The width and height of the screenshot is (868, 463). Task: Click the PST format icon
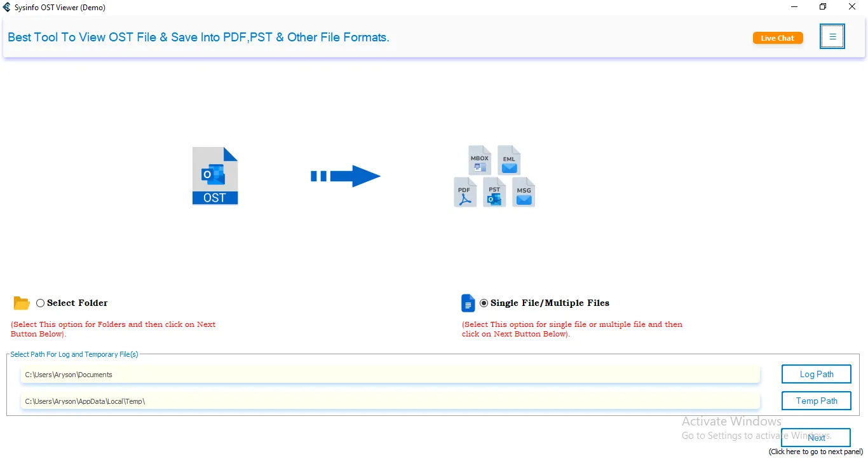494,192
